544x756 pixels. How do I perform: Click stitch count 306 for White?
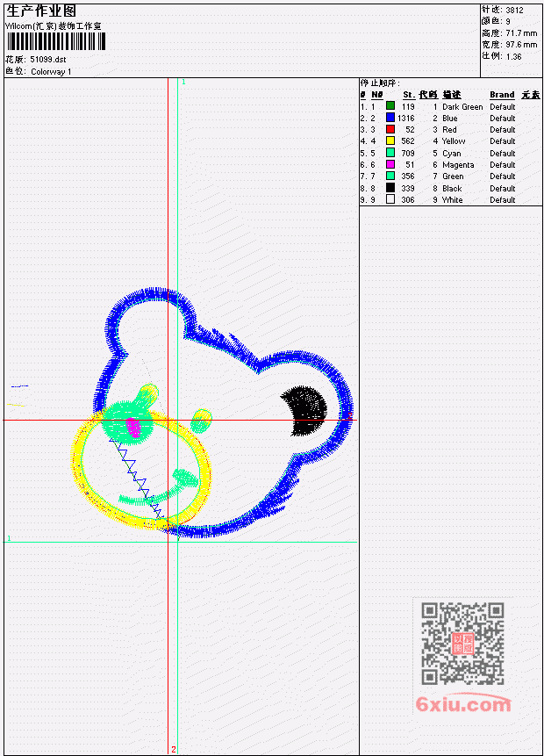coord(408,200)
